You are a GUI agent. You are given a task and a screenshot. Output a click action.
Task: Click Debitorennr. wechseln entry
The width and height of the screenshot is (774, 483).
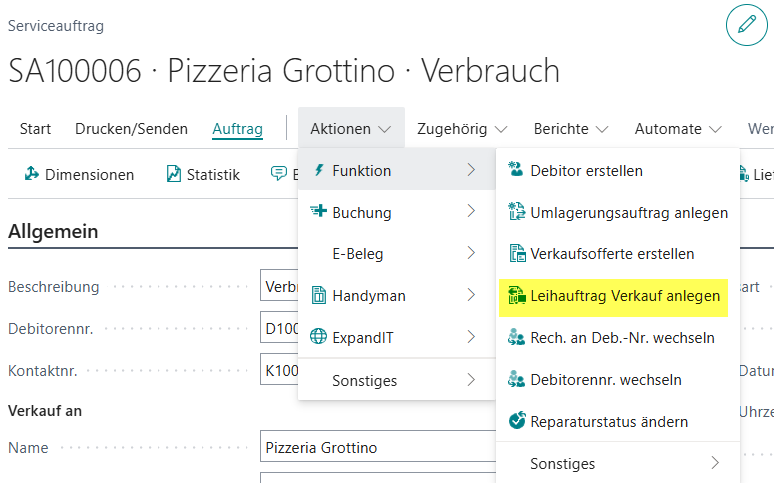[606, 379]
